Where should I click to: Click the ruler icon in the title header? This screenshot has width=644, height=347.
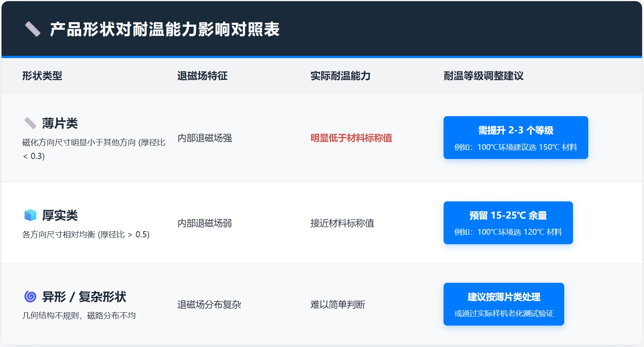(32, 29)
